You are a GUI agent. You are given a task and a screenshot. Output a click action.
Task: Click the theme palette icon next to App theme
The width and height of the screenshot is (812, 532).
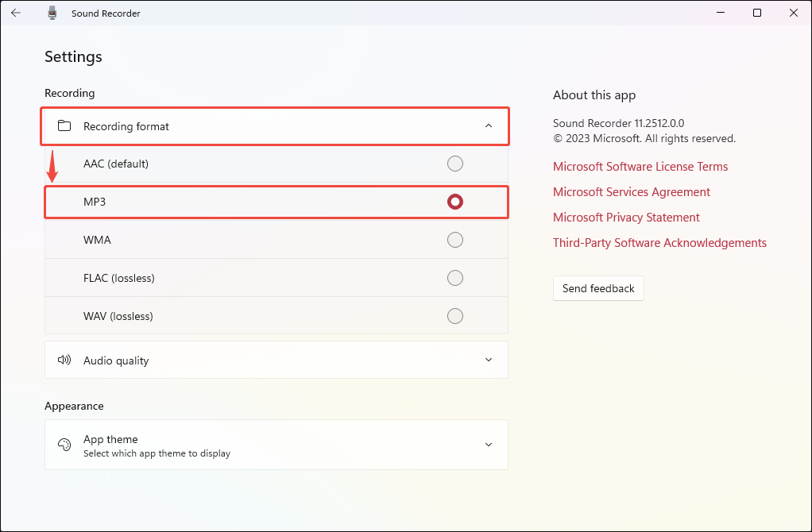click(x=64, y=445)
